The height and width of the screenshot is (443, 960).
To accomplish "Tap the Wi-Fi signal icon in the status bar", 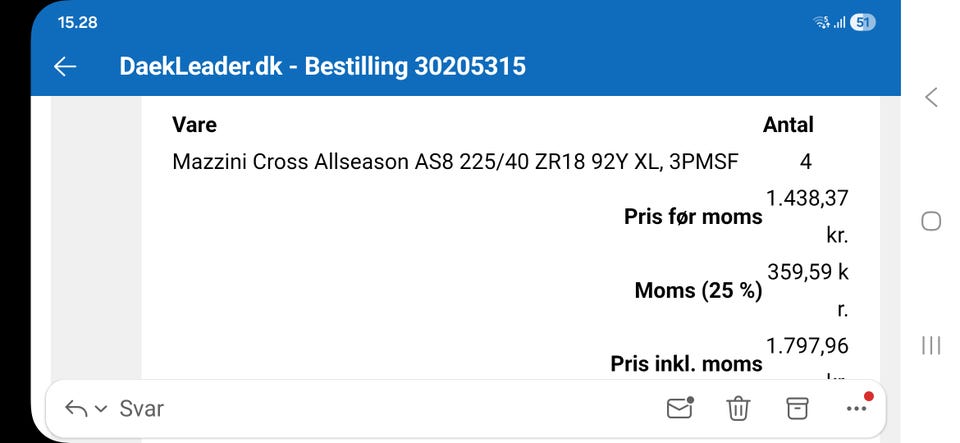I will [822, 23].
